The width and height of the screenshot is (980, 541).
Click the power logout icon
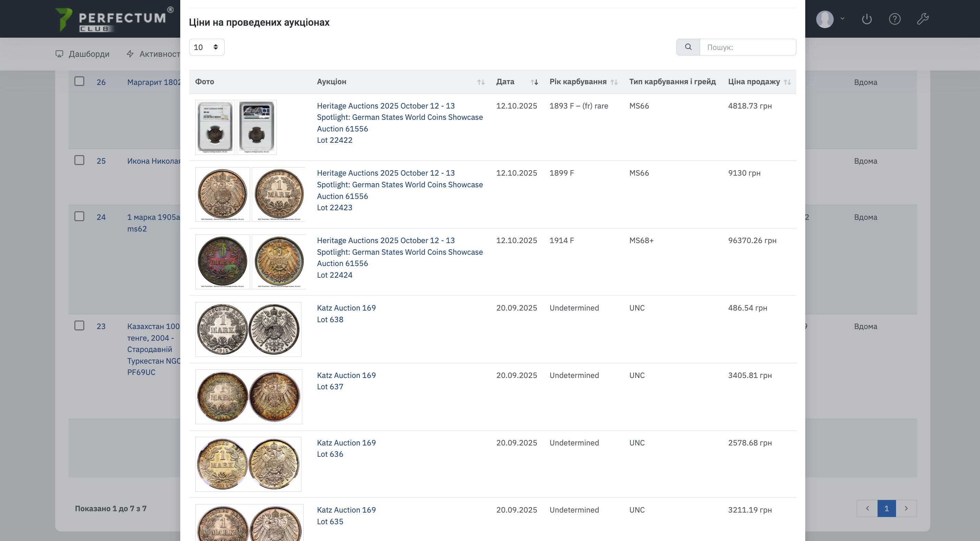(867, 19)
